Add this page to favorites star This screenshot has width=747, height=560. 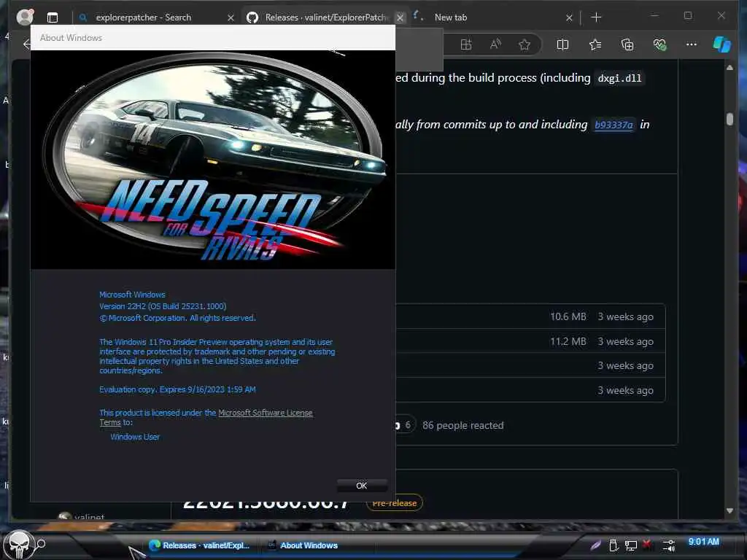click(525, 44)
